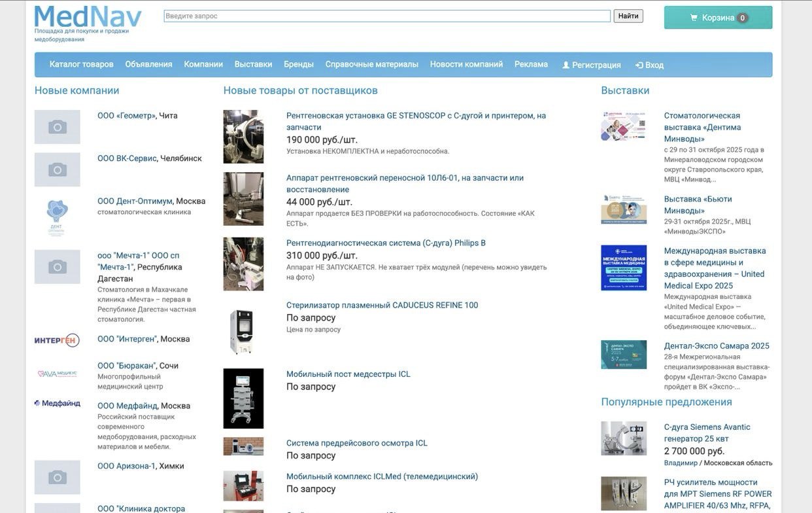Click Мобильный пост медсестры ICL thumbnail

243,398
